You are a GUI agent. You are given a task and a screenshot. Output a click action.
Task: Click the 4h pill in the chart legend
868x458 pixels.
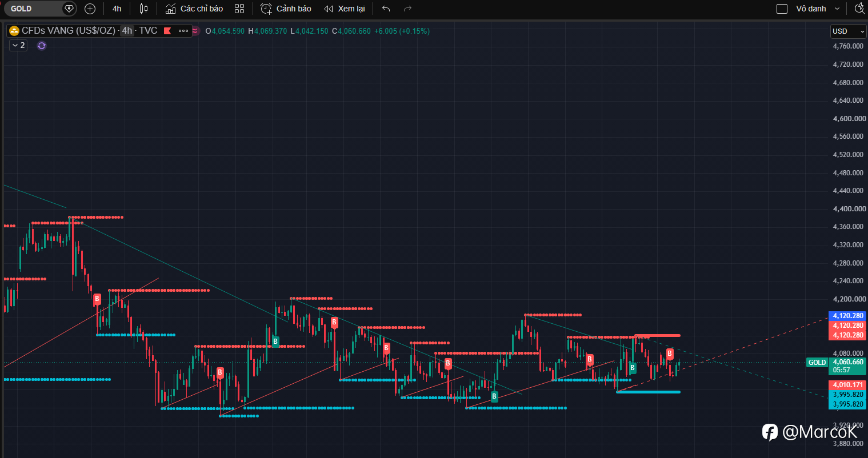tap(127, 31)
